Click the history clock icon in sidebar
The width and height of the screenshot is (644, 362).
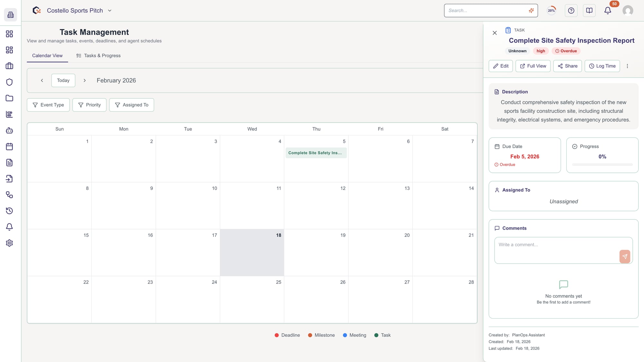click(9, 211)
